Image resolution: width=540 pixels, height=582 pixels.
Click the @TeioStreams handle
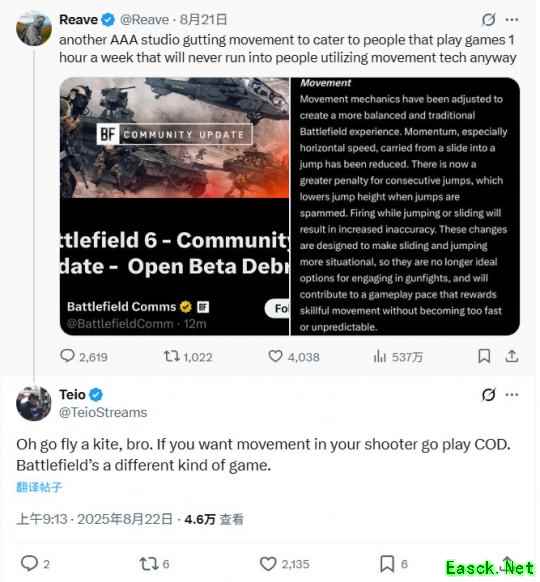tap(103, 412)
